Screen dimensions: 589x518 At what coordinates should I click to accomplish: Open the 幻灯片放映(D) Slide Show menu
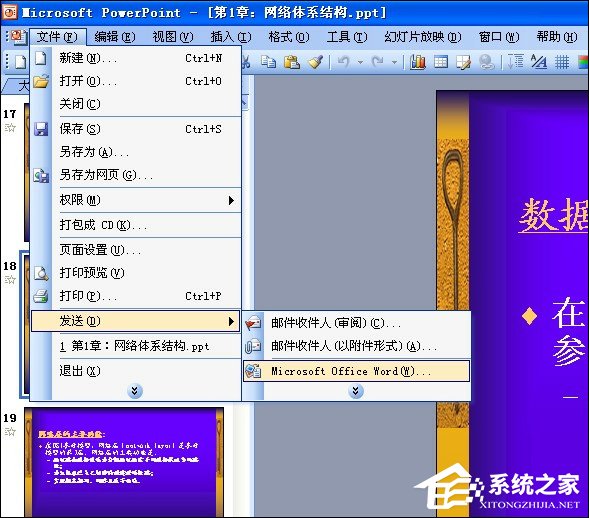423,37
